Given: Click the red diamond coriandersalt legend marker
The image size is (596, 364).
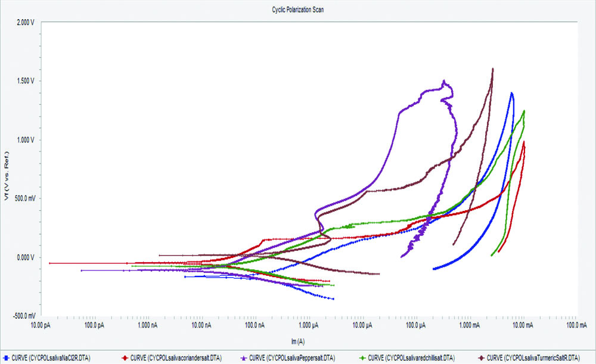Looking at the screenshot, I should (x=125, y=358).
